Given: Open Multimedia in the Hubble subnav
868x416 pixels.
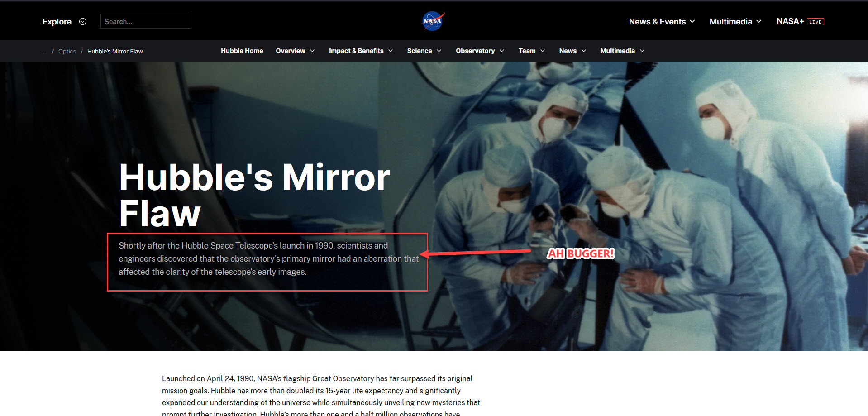Looking at the screenshot, I should [x=617, y=51].
